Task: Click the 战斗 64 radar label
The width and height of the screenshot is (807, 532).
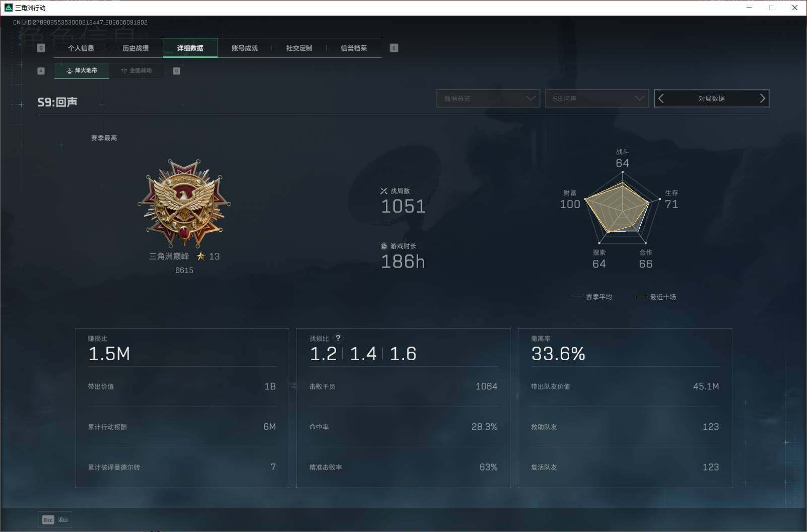Action: point(623,158)
